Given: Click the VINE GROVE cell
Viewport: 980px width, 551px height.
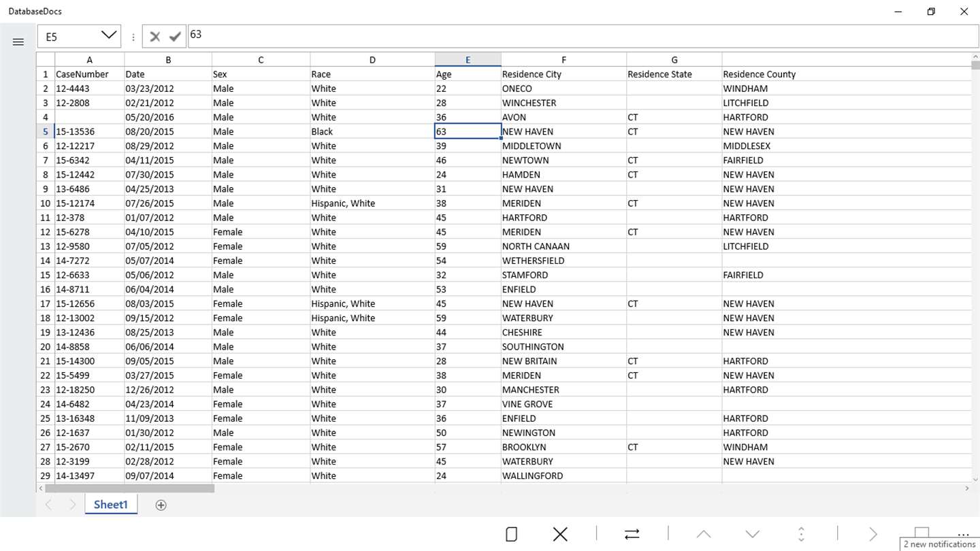Looking at the screenshot, I should [563, 404].
